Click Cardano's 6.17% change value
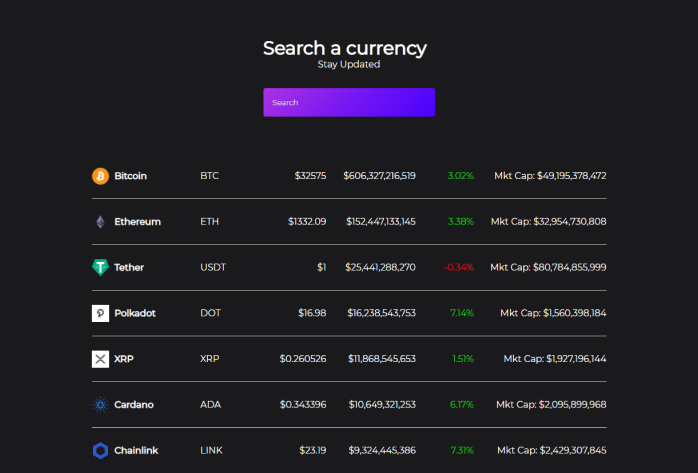698x473 pixels. 462,405
